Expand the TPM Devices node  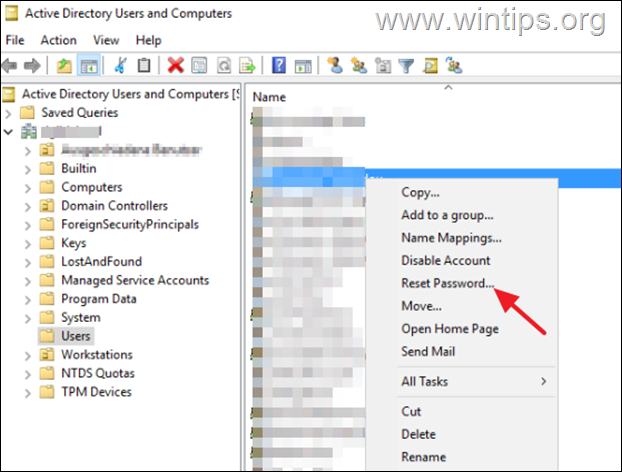27,393
